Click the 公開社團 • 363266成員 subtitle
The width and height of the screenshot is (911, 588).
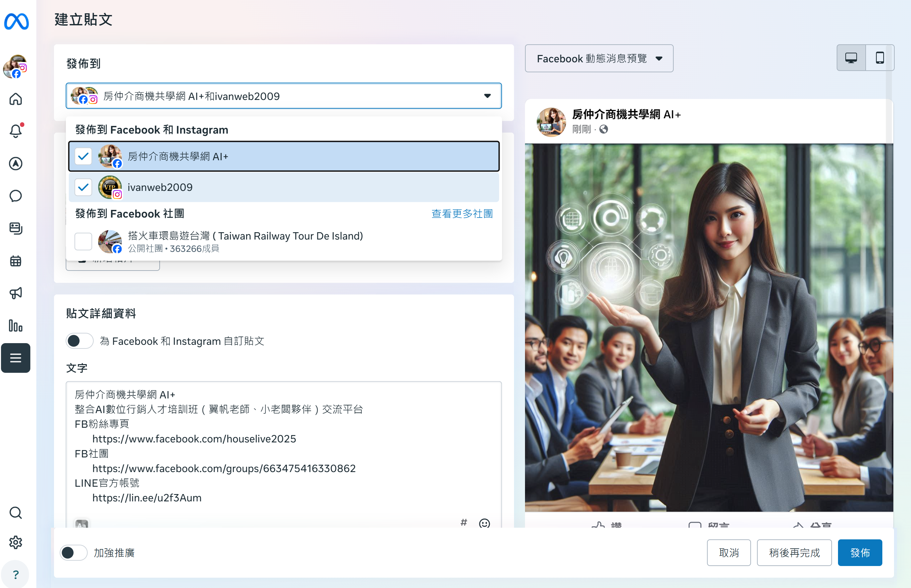click(173, 249)
